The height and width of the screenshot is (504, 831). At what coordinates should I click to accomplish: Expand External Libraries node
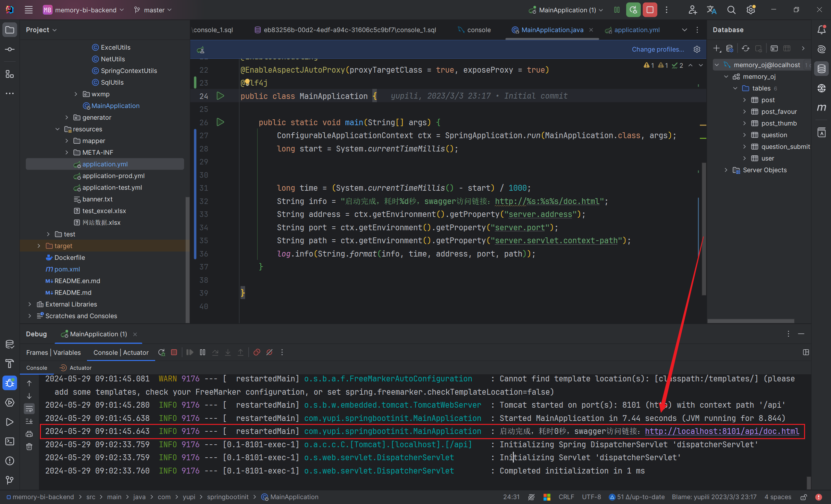coord(30,304)
